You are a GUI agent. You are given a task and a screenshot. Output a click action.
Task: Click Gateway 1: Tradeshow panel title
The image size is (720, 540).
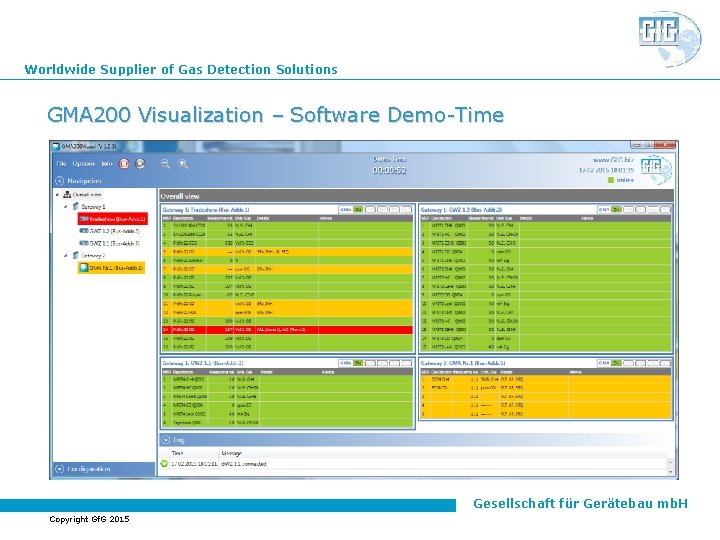pyautogui.click(x=206, y=209)
